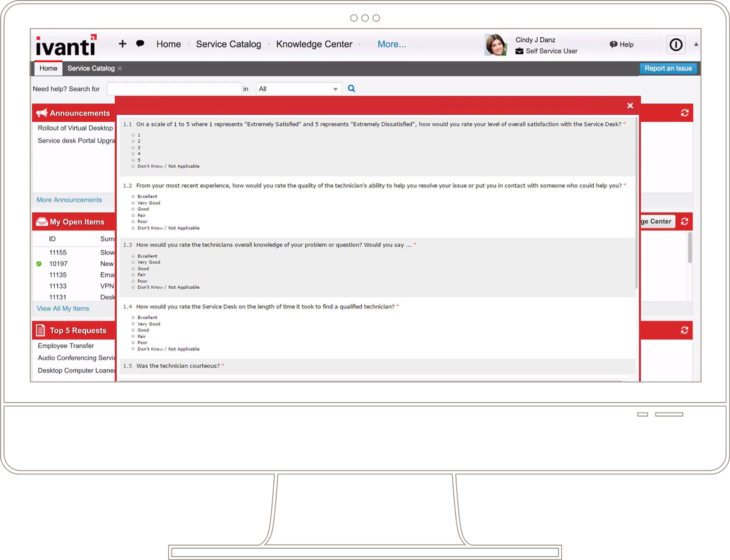Click the search input field
Image resolution: width=730 pixels, height=560 pixels.
coord(174,89)
